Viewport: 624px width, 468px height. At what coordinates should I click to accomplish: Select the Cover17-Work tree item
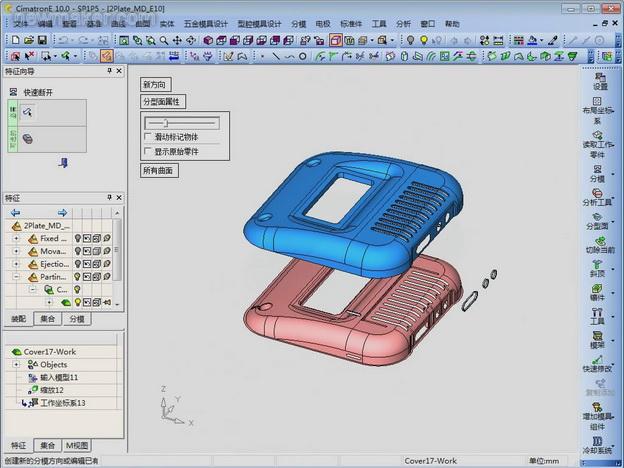tap(49, 352)
